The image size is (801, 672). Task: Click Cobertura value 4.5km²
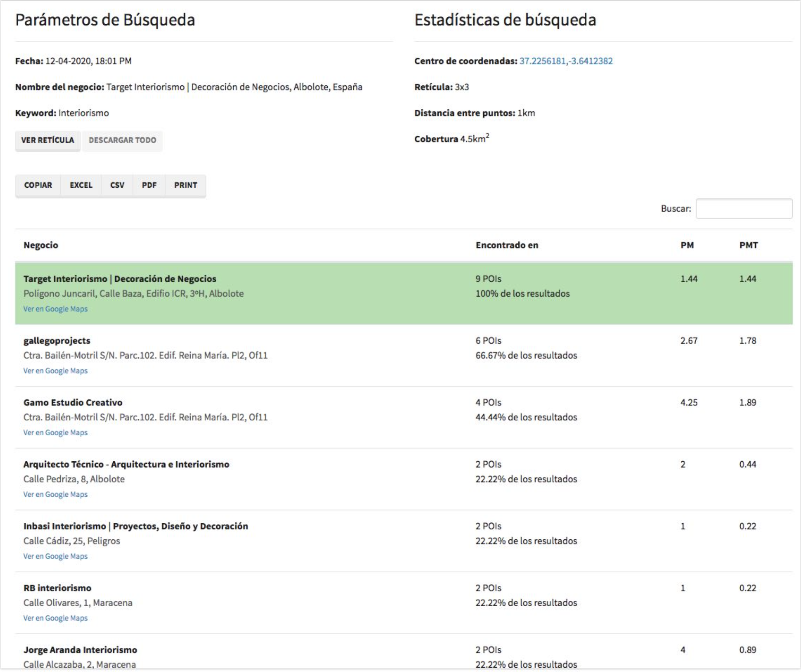pyautogui.click(x=475, y=139)
